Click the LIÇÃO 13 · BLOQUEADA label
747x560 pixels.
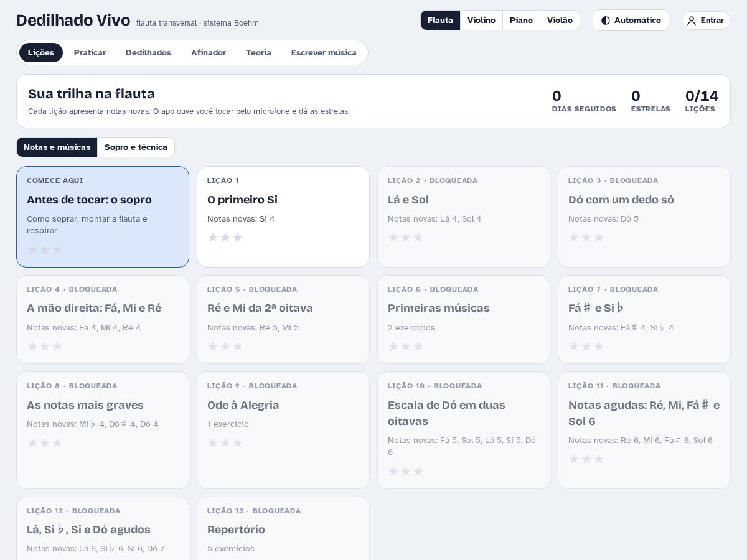coord(254,511)
